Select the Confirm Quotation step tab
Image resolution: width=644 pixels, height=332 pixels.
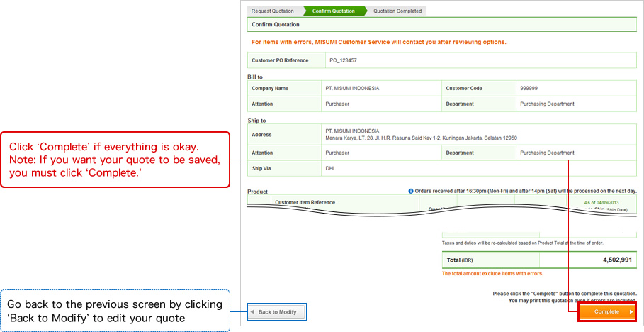pos(334,11)
